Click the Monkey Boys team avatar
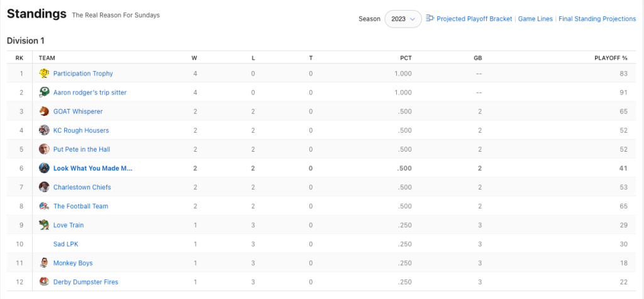This screenshot has width=644, height=299. click(x=44, y=262)
